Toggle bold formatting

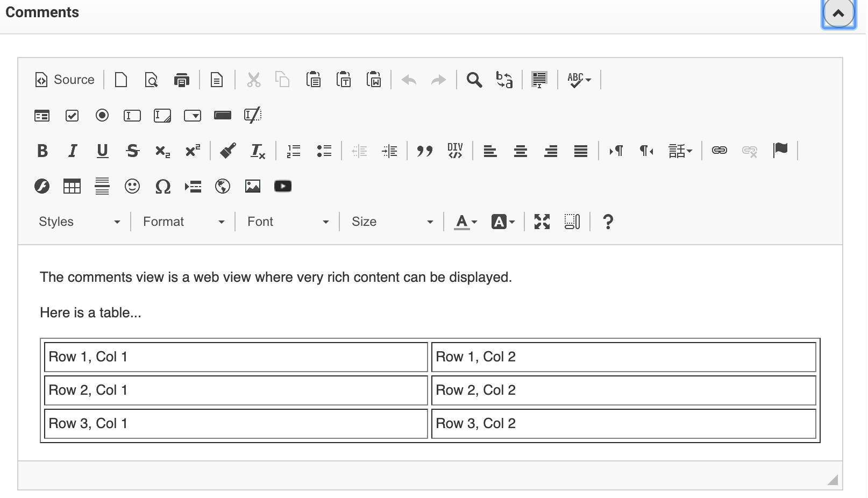42,151
